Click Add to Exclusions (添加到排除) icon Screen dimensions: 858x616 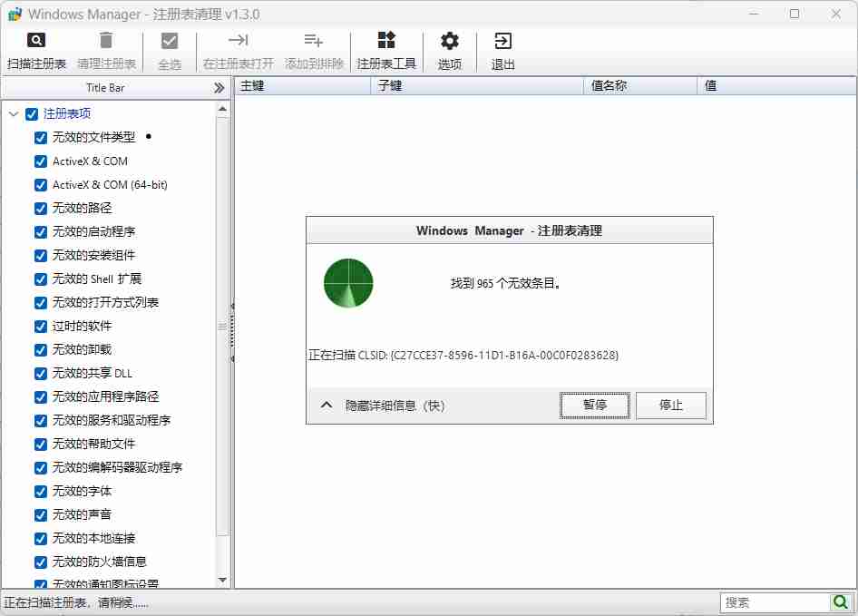point(314,41)
